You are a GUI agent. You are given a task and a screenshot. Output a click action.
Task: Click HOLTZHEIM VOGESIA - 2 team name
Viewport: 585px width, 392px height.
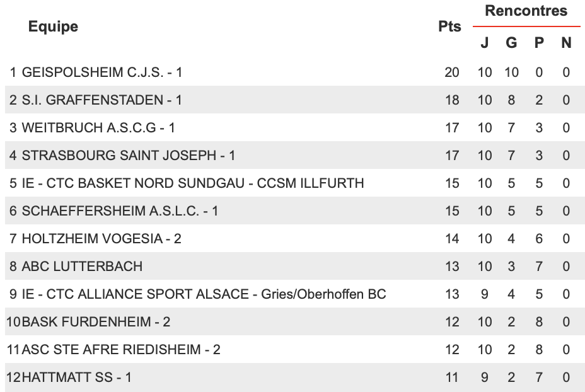click(101, 238)
